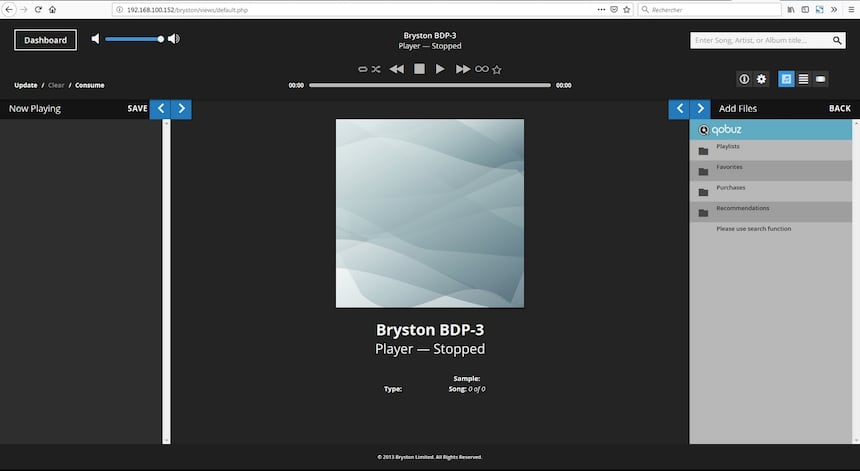860x471 pixels.
Task: Toggle the repeat-single playback icon
Action: [x=363, y=69]
